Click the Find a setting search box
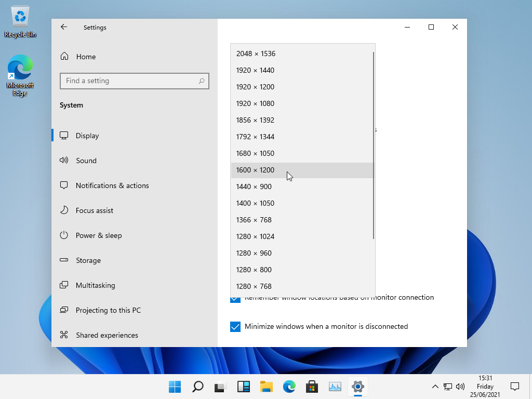Viewport: 532px width, 399px height. point(130,81)
